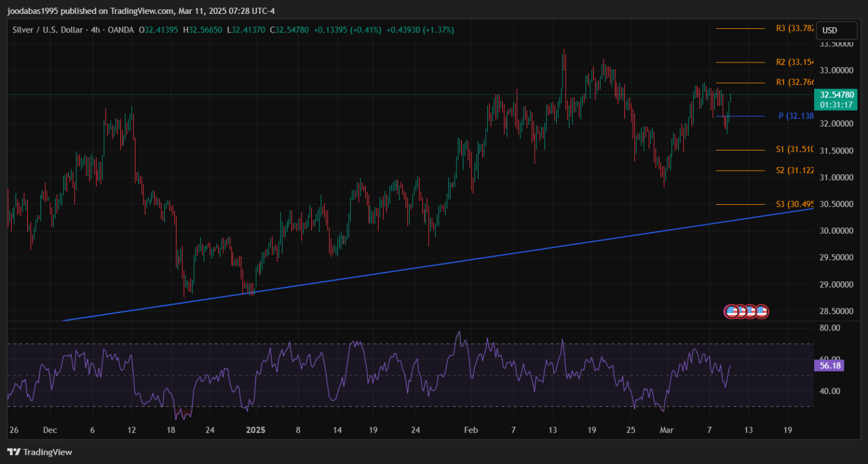Click the leftmost US flag economic event icon
The width and height of the screenshot is (868, 464).
pos(732,311)
